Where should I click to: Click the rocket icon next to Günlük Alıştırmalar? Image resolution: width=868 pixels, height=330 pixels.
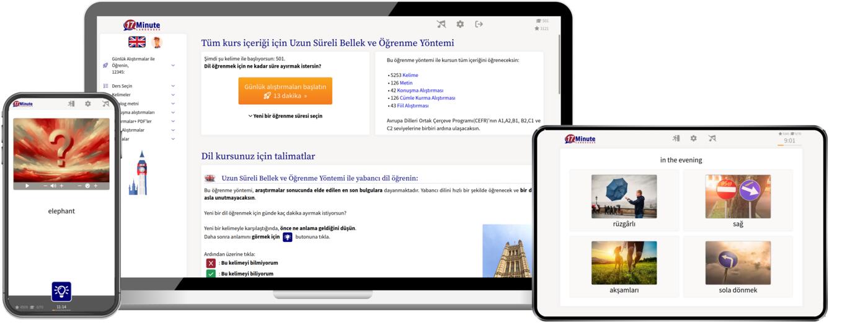coord(106,65)
